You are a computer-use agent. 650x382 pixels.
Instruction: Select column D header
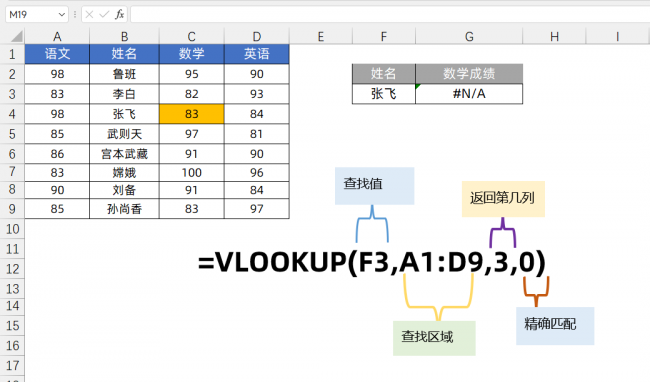pyautogui.click(x=257, y=36)
